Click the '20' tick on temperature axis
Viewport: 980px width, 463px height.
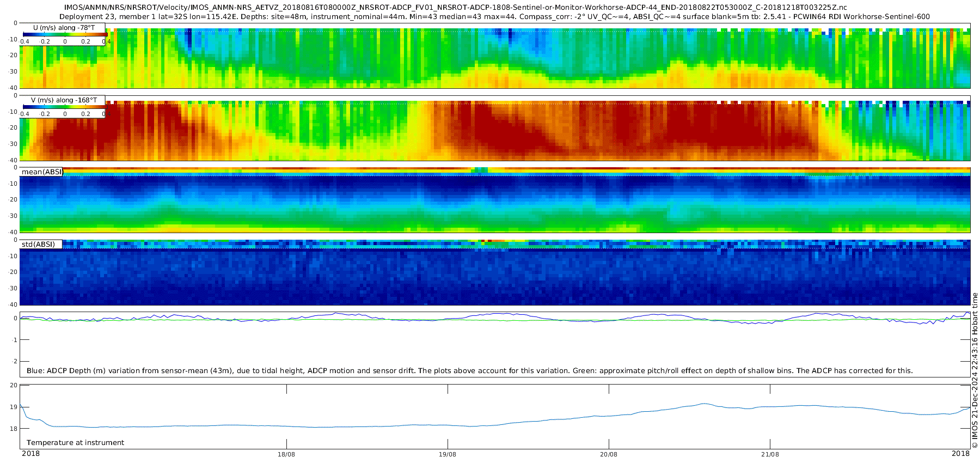14,385
